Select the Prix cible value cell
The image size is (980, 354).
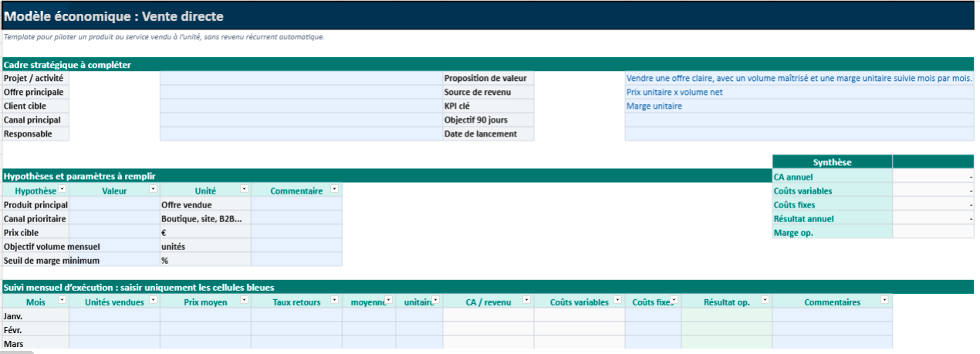click(114, 233)
